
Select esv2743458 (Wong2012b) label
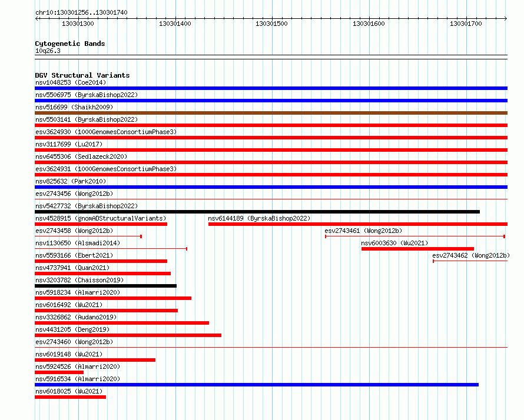tap(74, 231)
